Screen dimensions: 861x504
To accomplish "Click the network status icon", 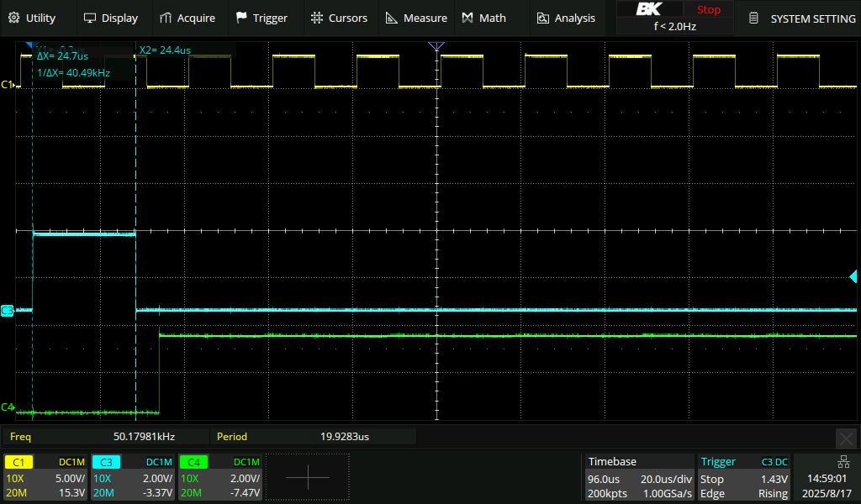I will tap(843, 461).
